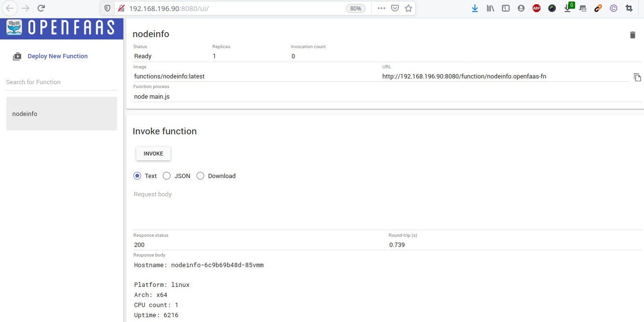This screenshot has width=644, height=322.
Task: Click the insecure connection padlock icon
Action: [x=121, y=8]
